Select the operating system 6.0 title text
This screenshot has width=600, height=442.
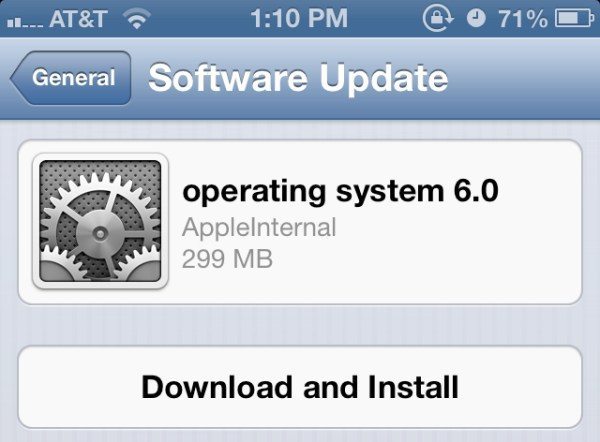click(340, 192)
